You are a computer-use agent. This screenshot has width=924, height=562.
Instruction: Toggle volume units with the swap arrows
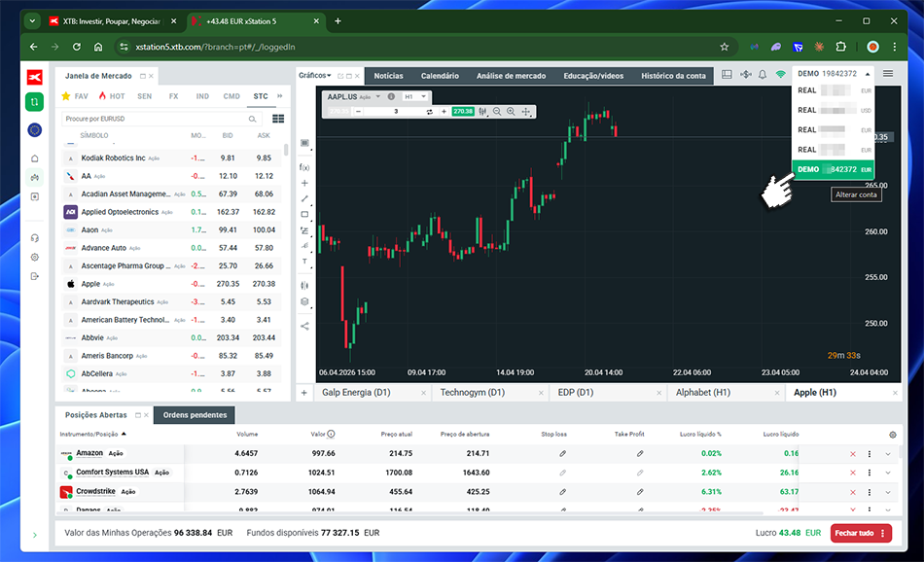[x=430, y=112]
